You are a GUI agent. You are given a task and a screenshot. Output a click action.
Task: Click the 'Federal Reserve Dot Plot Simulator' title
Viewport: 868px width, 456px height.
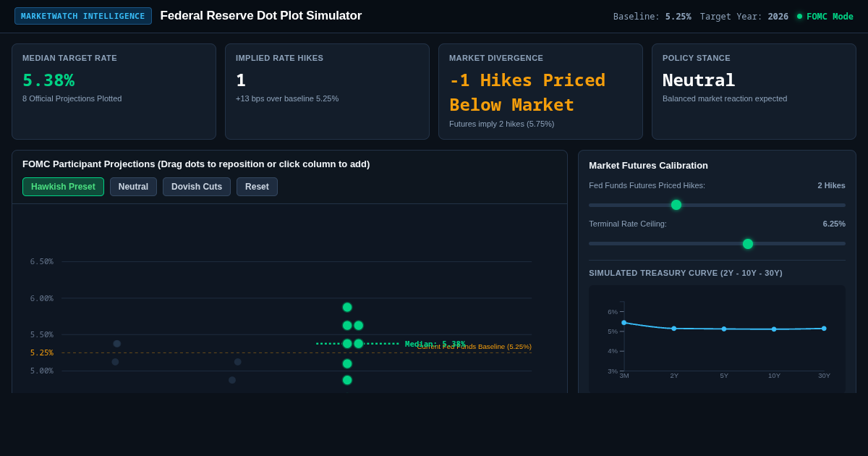261,16
